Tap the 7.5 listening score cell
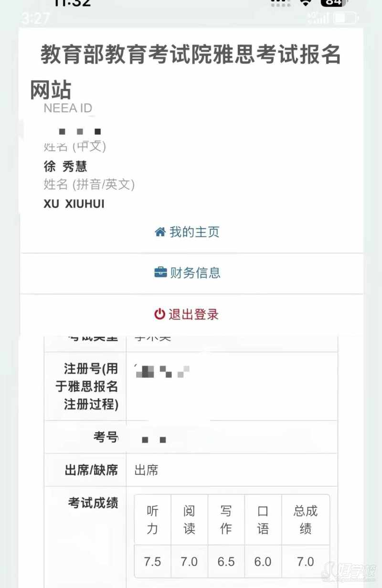382x588 pixels. [152, 561]
